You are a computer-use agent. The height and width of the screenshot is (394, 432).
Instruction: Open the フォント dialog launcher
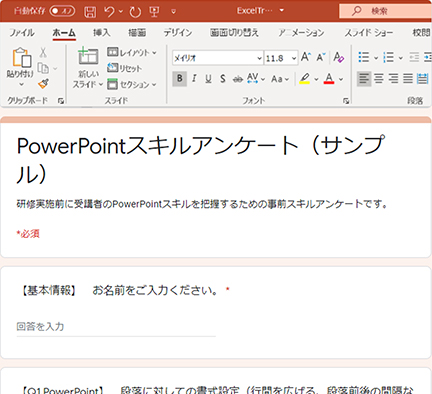pos(346,101)
